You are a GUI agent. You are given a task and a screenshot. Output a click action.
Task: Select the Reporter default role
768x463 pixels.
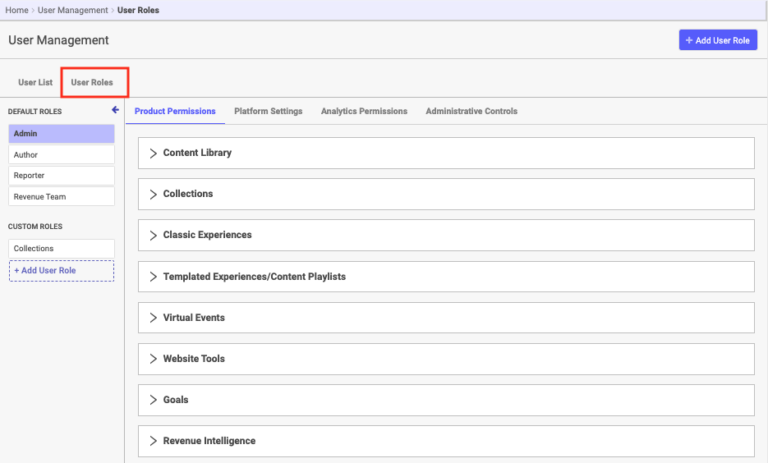point(61,175)
